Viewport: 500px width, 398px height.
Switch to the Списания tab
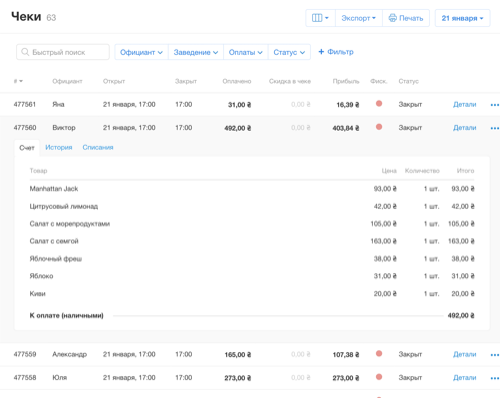pyautogui.click(x=98, y=147)
